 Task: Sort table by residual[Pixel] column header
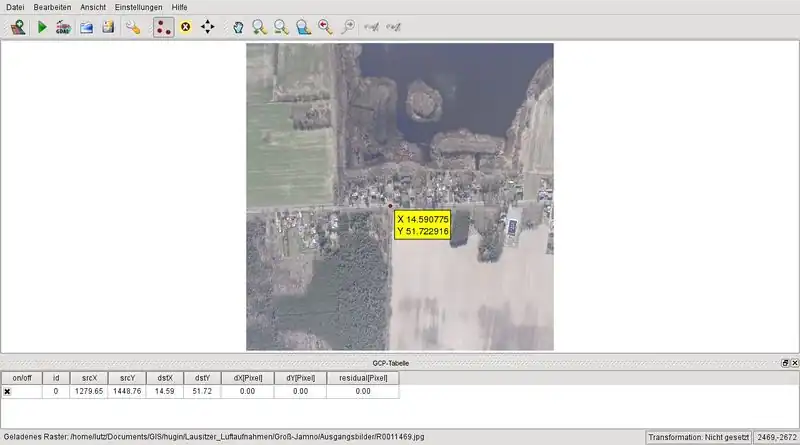click(362, 378)
